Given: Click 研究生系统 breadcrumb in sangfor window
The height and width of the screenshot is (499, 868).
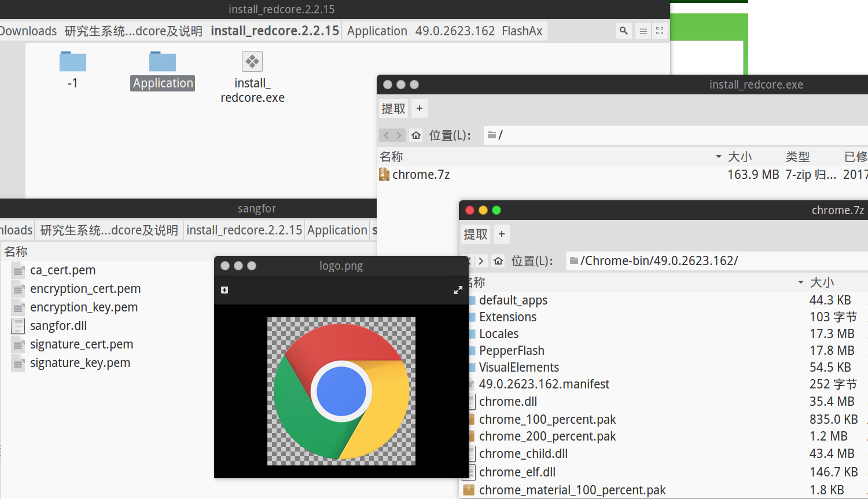Looking at the screenshot, I should pyautogui.click(x=109, y=230).
